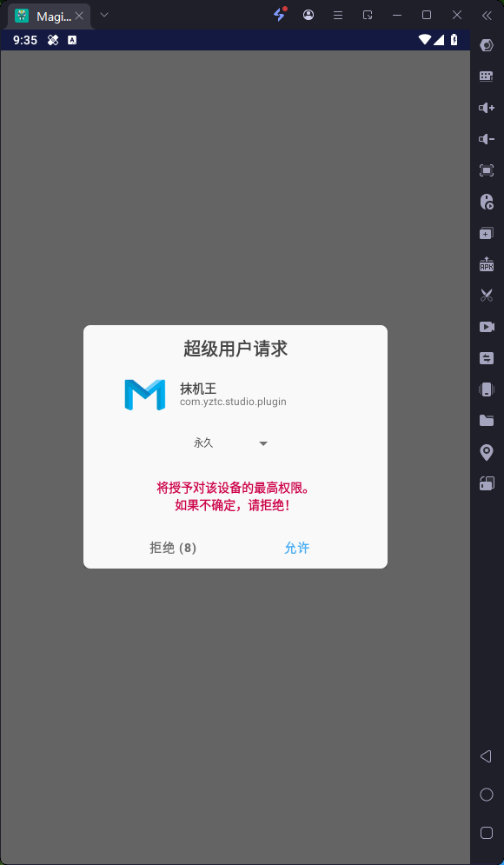Open emulator settings hexagon icon

[x=487, y=45]
